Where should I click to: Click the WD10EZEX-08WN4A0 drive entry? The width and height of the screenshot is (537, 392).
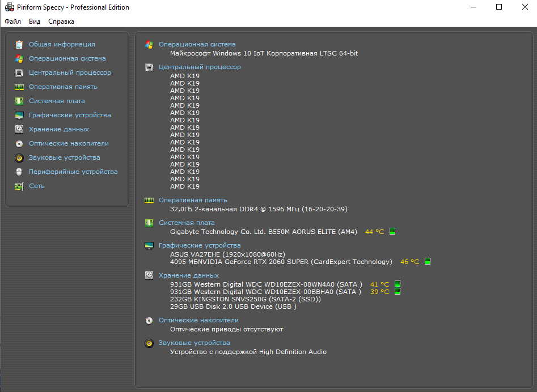[x=266, y=284]
